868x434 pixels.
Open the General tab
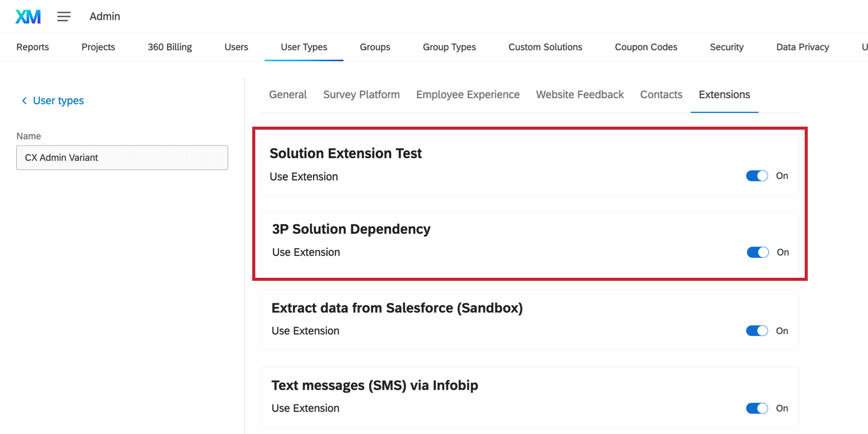click(x=288, y=94)
